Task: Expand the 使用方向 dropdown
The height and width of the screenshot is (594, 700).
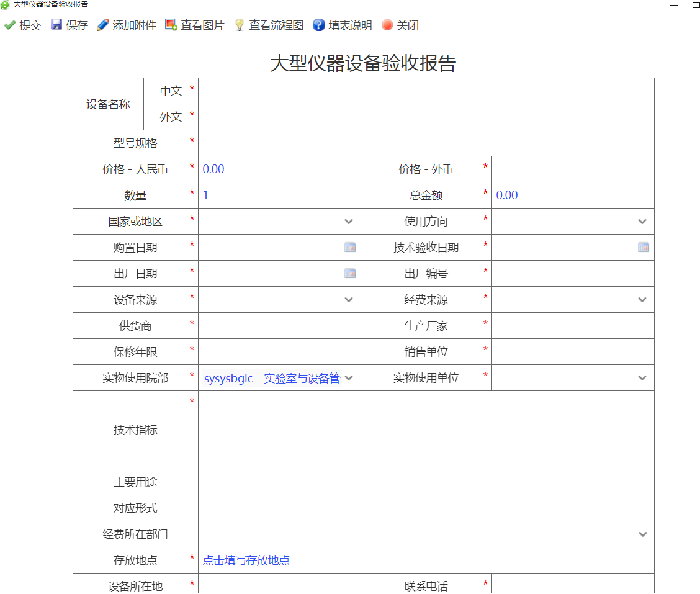Action: (x=642, y=222)
